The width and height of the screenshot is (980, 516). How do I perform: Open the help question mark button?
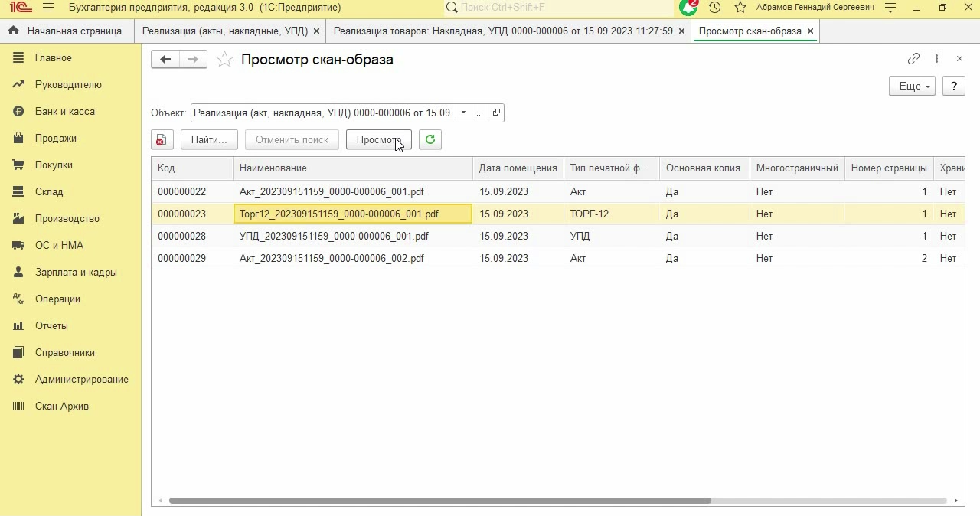pos(953,86)
